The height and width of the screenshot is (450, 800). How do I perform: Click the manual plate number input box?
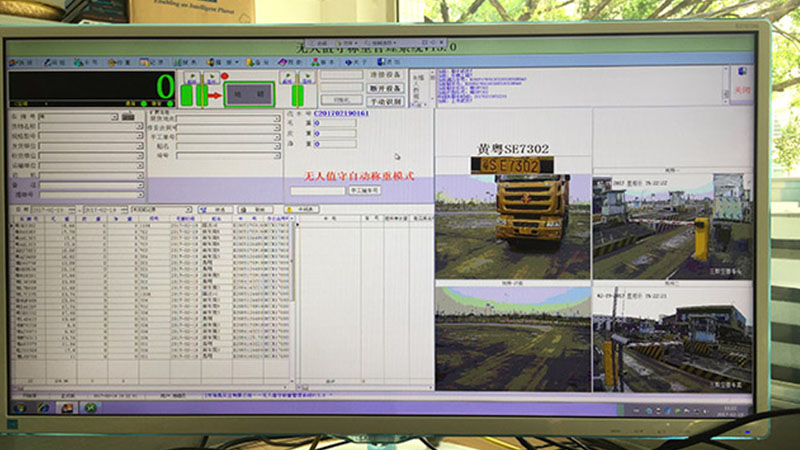(318, 191)
